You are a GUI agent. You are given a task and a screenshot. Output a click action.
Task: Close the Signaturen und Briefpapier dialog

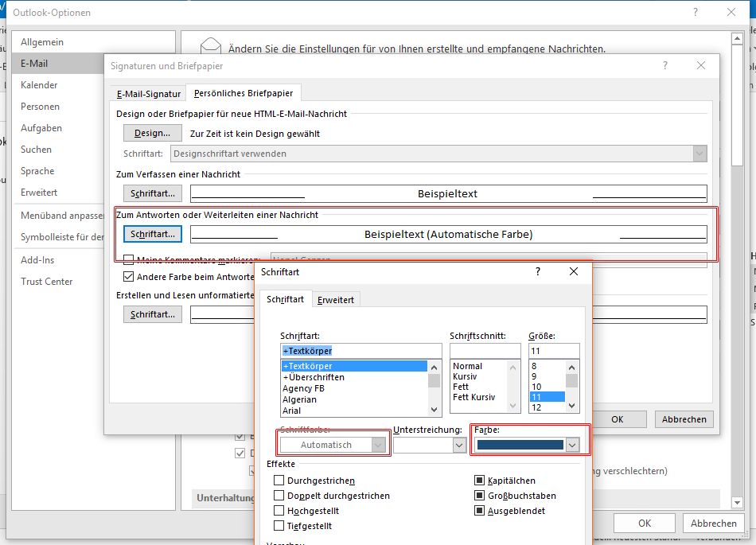pos(700,65)
